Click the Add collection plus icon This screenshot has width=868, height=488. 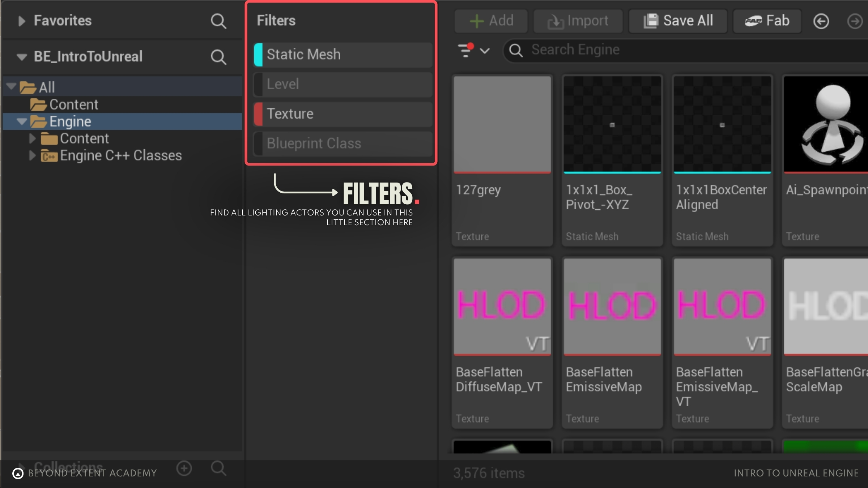click(184, 468)
